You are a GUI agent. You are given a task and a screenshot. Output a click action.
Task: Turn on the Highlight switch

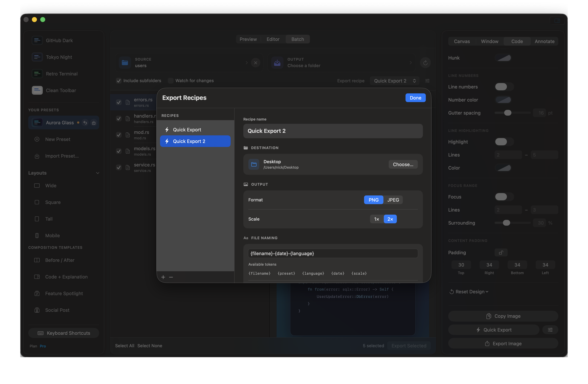tap(504, 142)
